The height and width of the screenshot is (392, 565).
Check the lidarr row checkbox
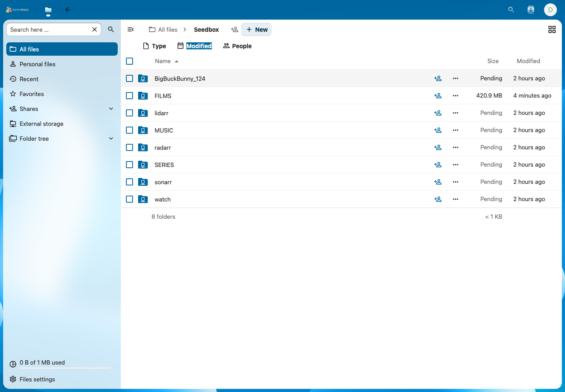[129, 113]
